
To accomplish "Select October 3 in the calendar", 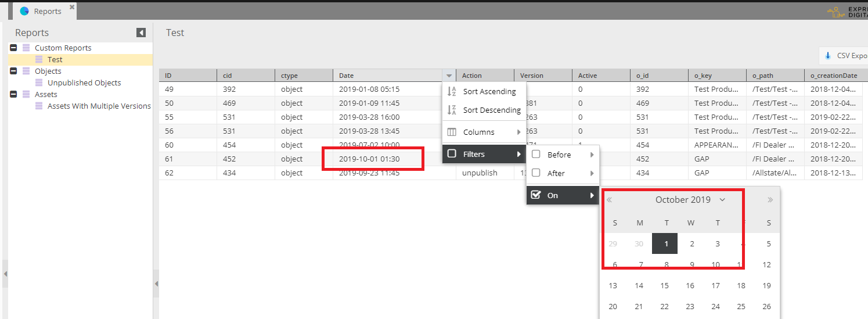I will tap(718, 244).
